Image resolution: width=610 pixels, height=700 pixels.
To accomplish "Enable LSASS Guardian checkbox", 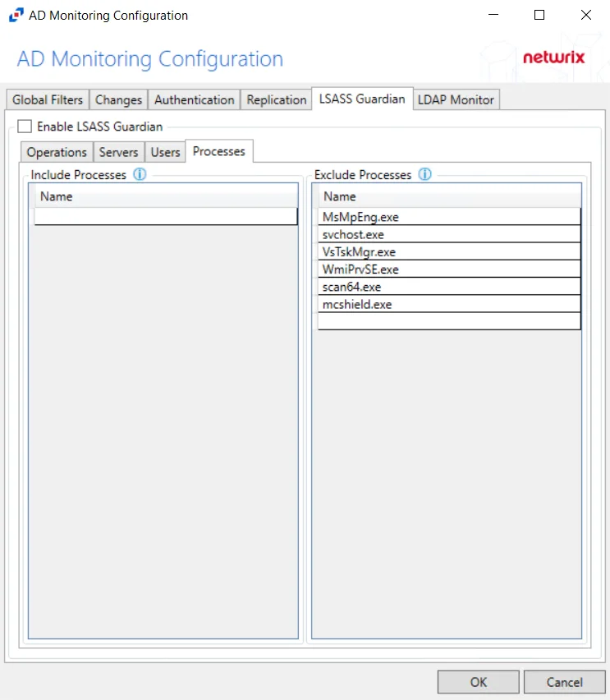I will pos(25,127).
